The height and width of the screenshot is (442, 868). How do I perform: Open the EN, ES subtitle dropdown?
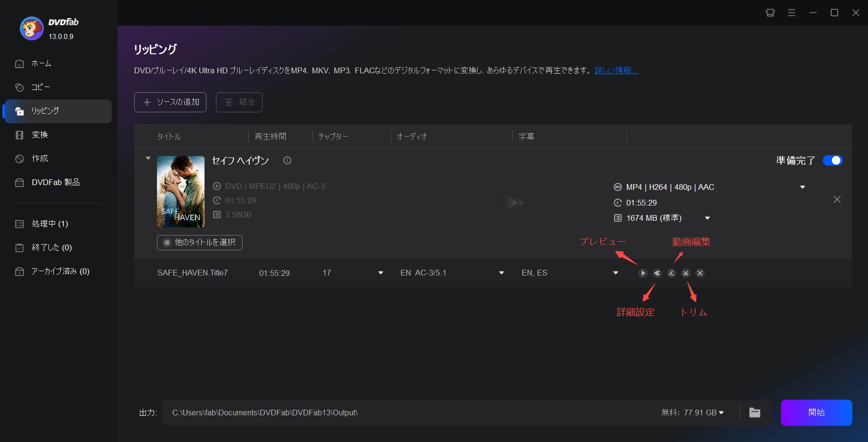tap(615, 273)
